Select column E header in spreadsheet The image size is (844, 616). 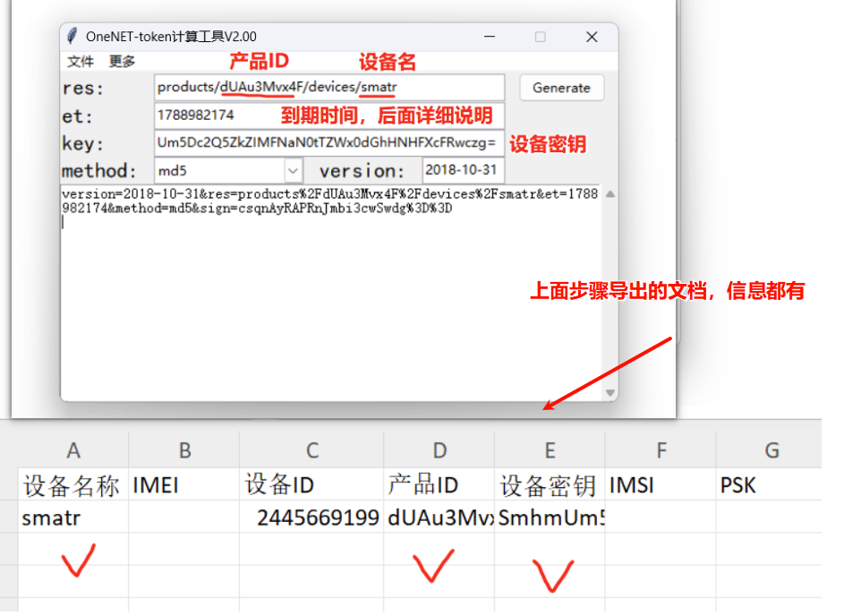550,450
